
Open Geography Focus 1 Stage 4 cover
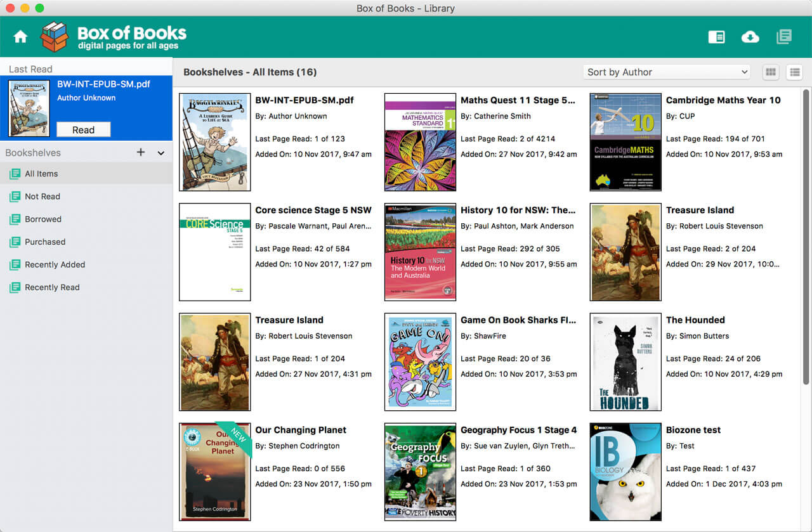[x=421, y=472]
